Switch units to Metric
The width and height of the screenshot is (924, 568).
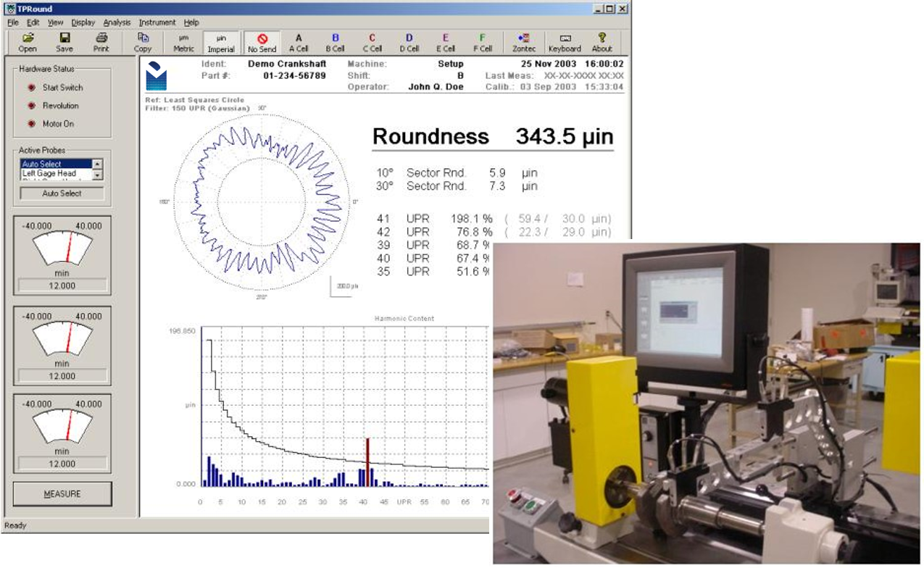pyautogui.click(x=183, y=43)
